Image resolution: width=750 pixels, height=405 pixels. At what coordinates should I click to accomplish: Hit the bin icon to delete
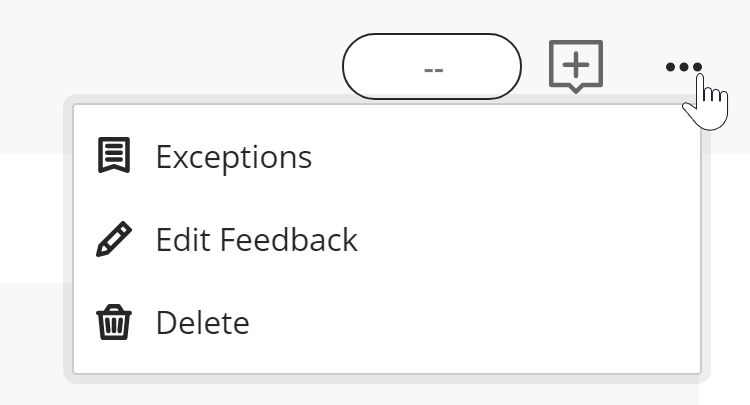tap(113, 323)
